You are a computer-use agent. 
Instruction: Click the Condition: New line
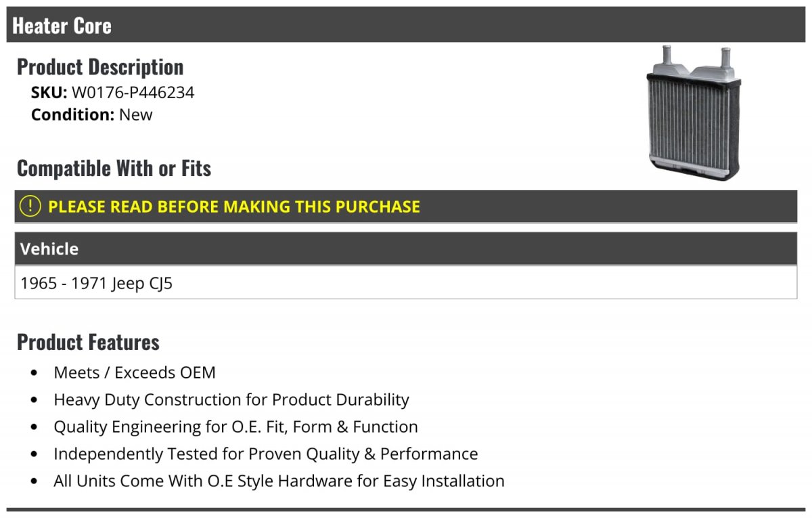coord(91,114)
